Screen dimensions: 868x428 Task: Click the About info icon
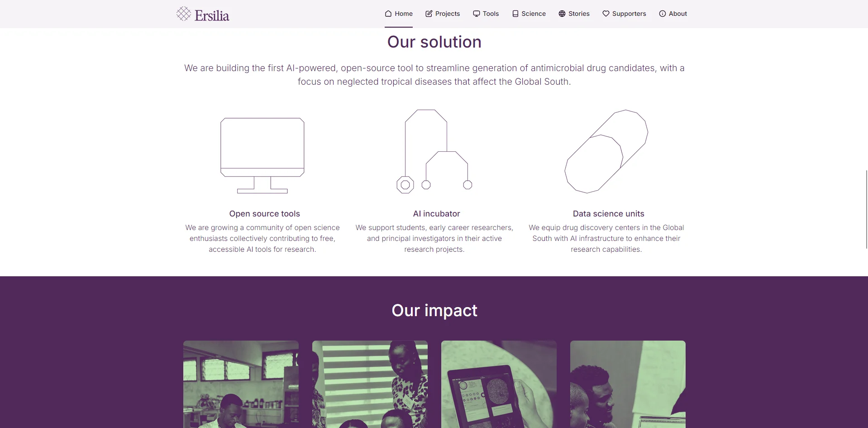tap(663, 14)
